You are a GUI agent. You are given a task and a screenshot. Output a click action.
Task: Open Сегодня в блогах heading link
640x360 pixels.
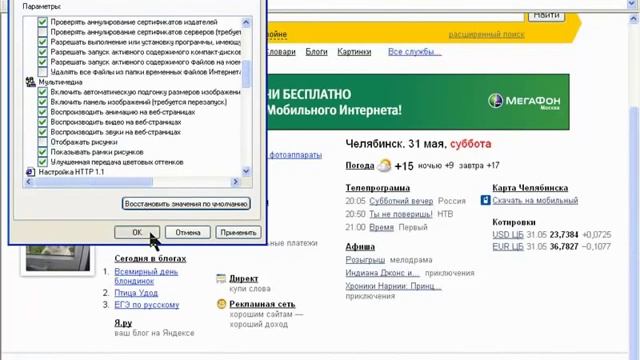pyautogui.click(x=150, y=258)
